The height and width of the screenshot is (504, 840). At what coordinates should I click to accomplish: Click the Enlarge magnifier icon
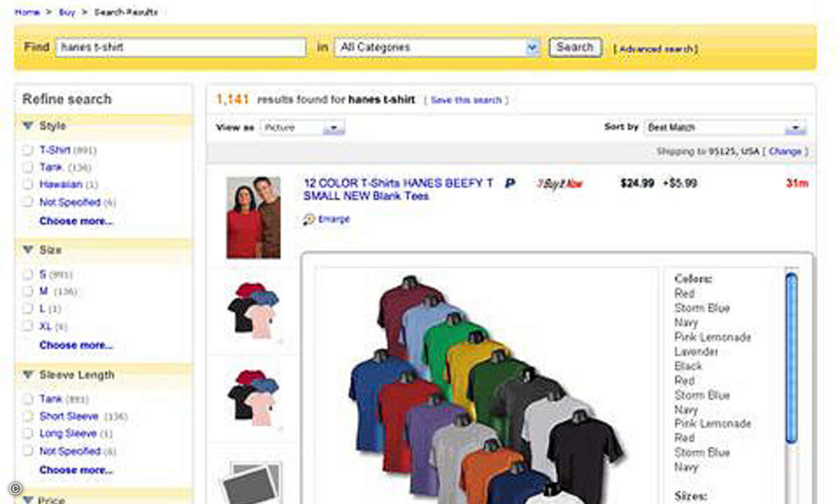(309, 219)
